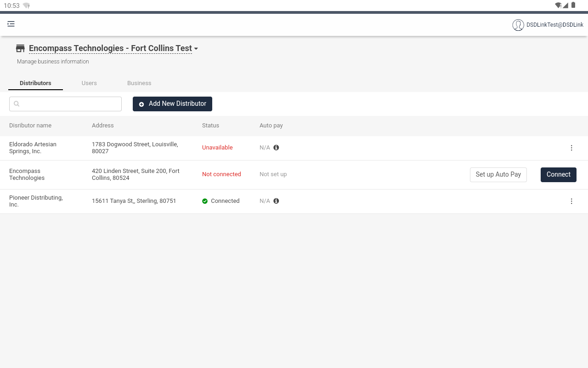Select the Distributor name column header
Viewport: 588px width, 368px height.
tap(30, 126)
